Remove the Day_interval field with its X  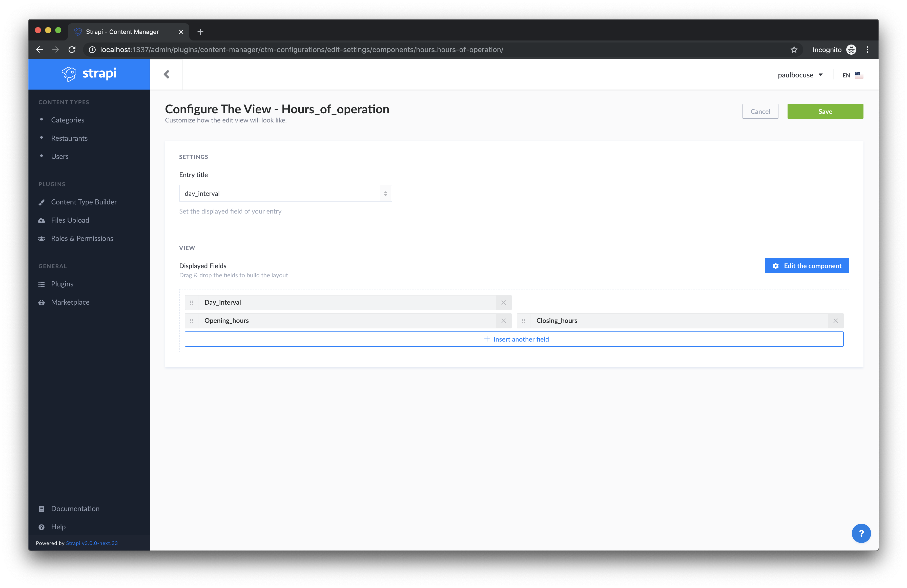coord(503,303)
